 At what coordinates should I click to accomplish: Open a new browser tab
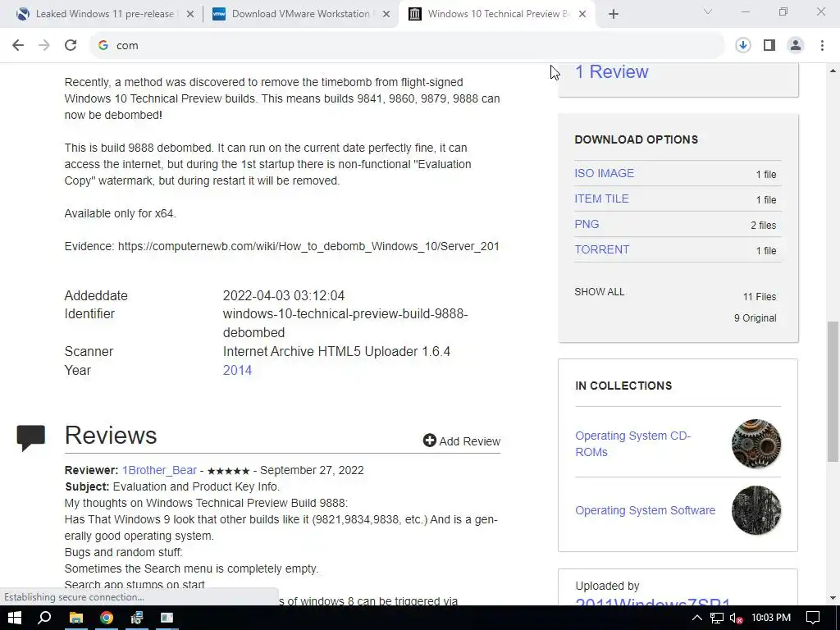point(614,15)
